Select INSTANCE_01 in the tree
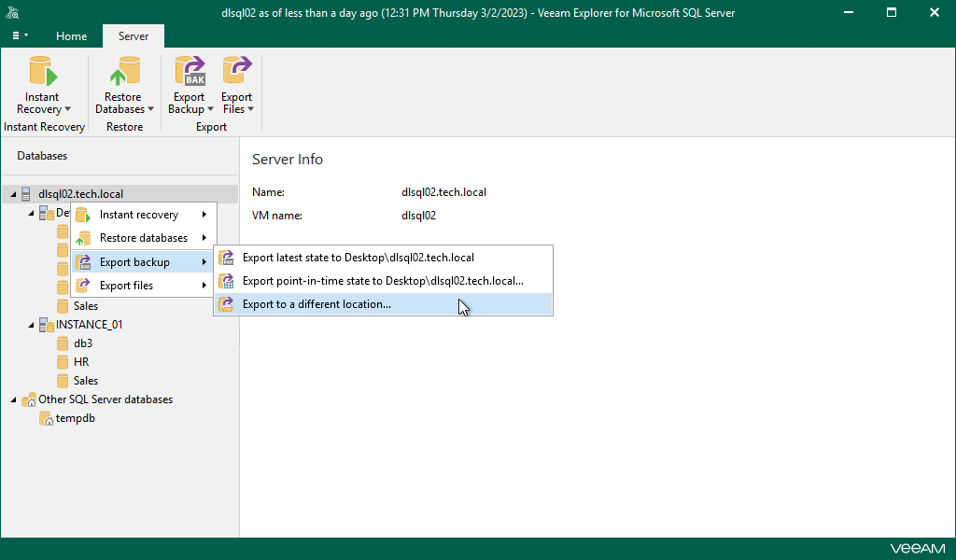This screenshot has height=560, width=956. click(89, 324)
